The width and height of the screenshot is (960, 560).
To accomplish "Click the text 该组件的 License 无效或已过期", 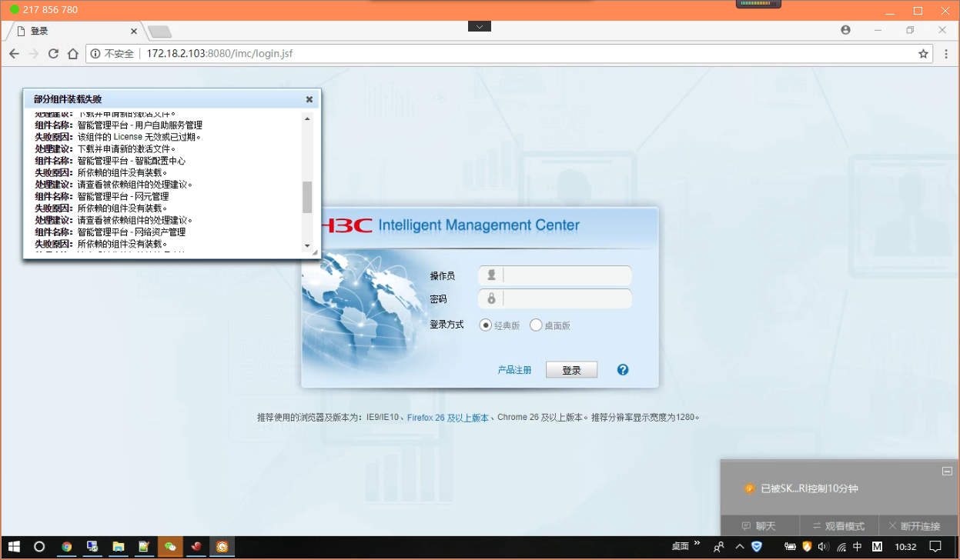I will (139, 137).
